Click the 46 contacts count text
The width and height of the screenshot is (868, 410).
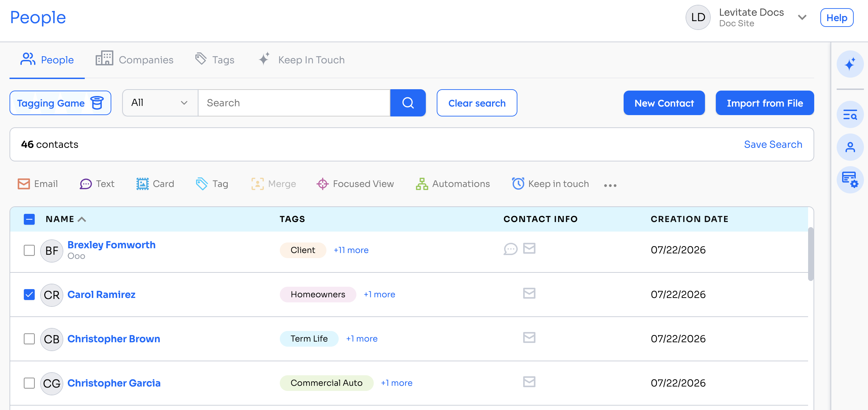(x=50, y=144)
